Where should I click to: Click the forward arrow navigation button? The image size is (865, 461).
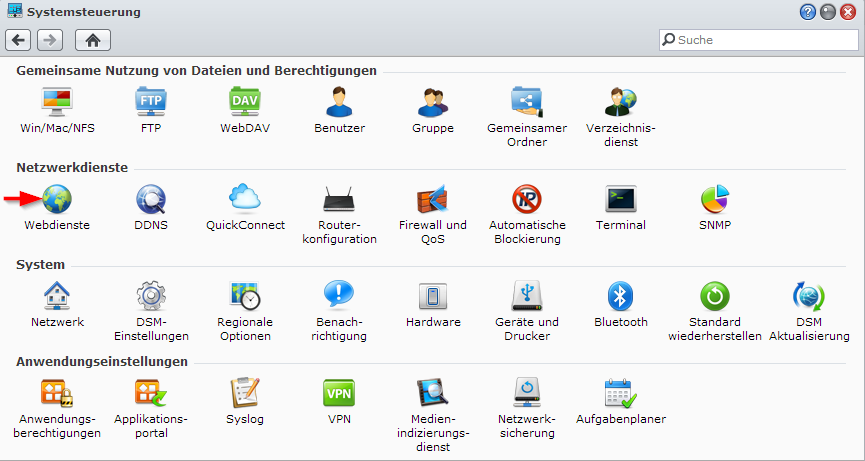(x=50, y=40)
